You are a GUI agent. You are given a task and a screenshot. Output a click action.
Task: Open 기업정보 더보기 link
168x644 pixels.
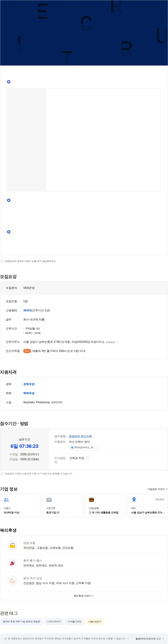(x=157, y=489)
